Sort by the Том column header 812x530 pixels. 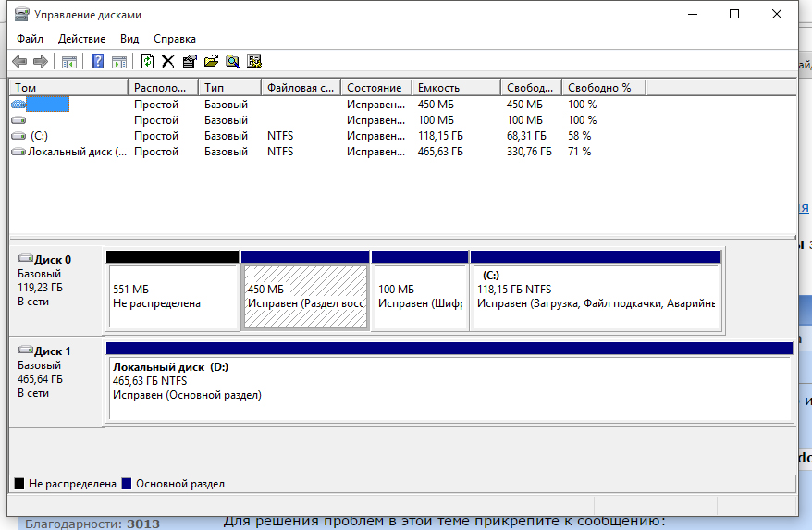pyautogui.click(x=68, y=88)
